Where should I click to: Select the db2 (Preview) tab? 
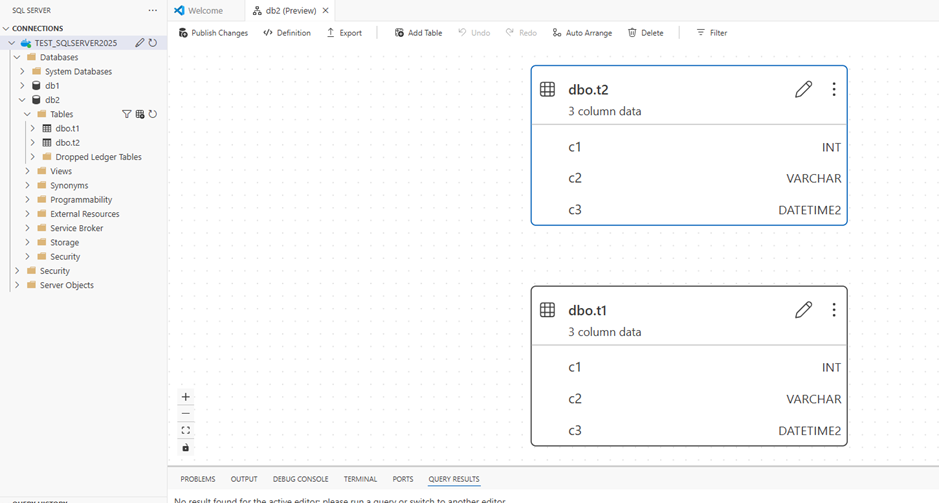point(290,10)
